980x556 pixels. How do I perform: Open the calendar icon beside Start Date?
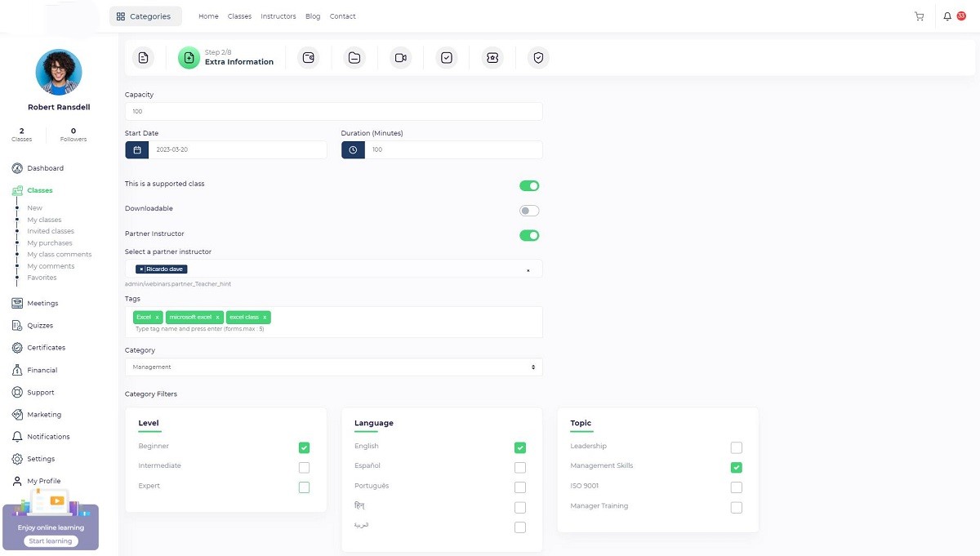[136, 150]
